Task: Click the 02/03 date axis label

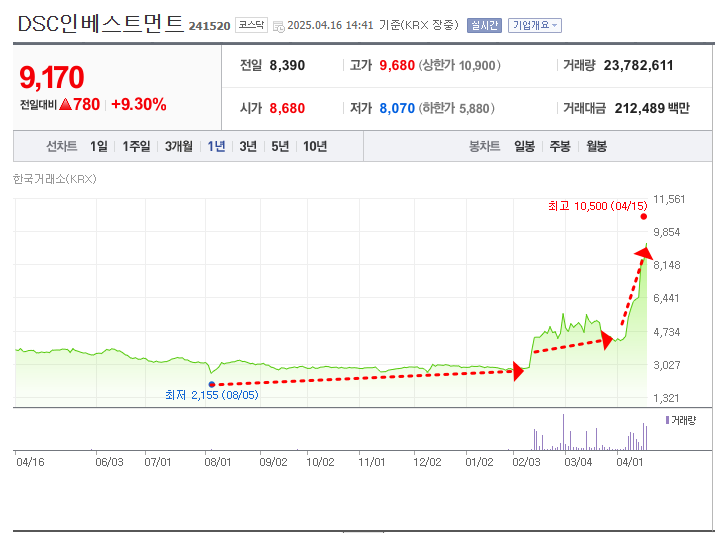Action: pos(526,462)
